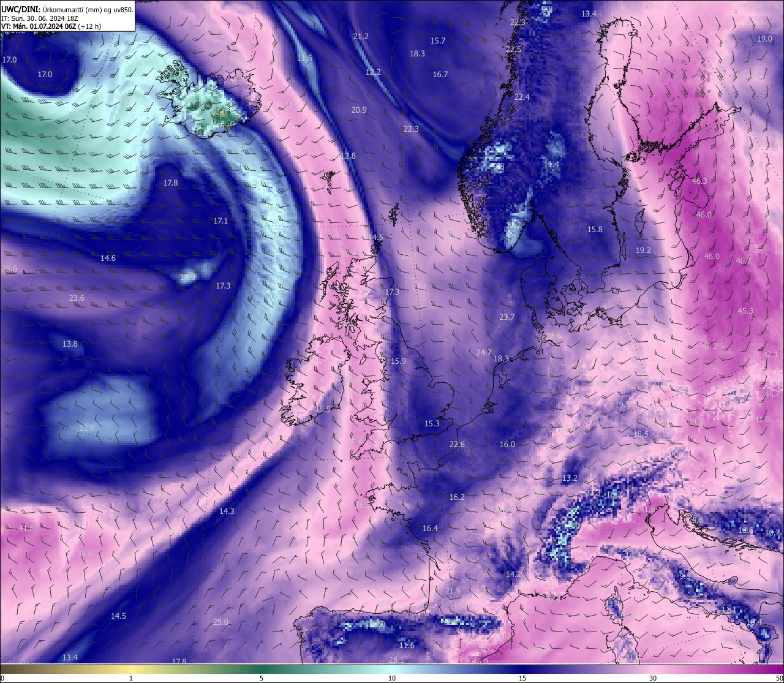Select the legend tick label 15
Image resolution: width=784 pixels, height=683 pixels.
[x=522, y=678]
